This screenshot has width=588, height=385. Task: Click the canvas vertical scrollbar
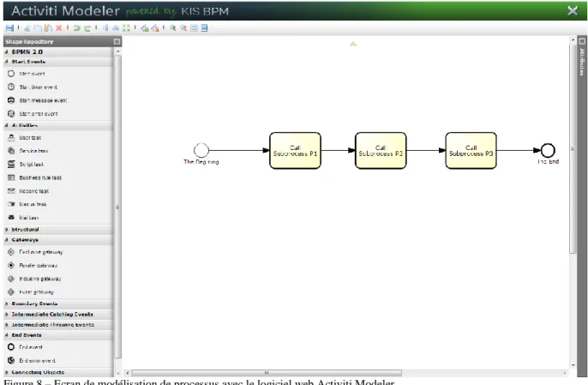[573, 148]
